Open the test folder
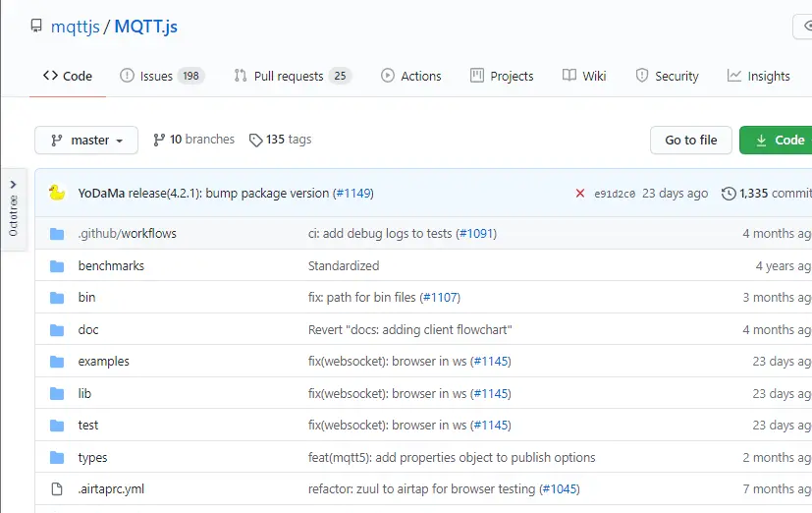Viewport: 812px width, 513px height. click(x=88, y=426)
